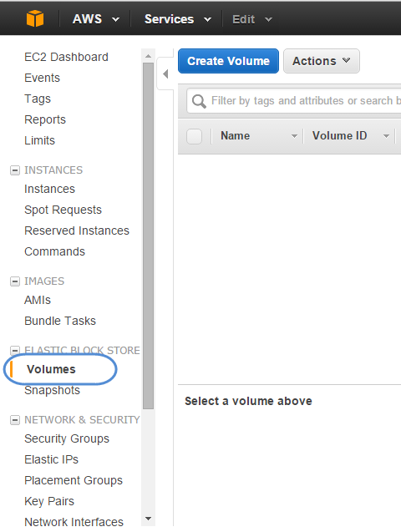Open EC2 Dashboard in sidebar
This screenshot has height=532, width=401.
pyautogui.click(x=67, y=57)
